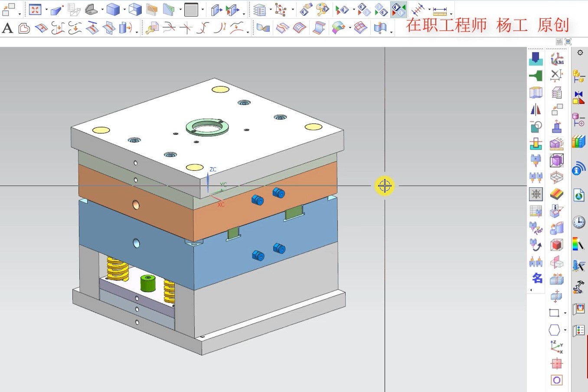Open the Assembly Navigator sidebar icon
The width and height of the screenshot is (588, 392).
click(579, 76)
